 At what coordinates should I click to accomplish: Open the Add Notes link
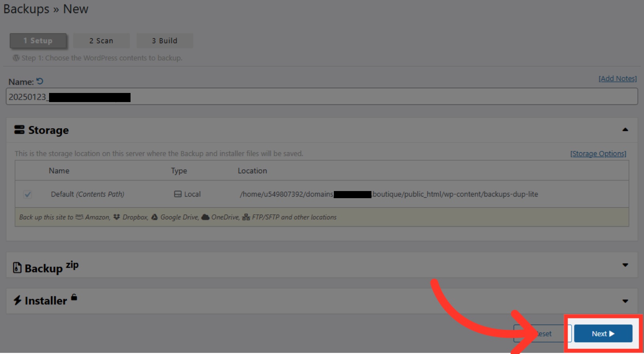pos(617,79)
